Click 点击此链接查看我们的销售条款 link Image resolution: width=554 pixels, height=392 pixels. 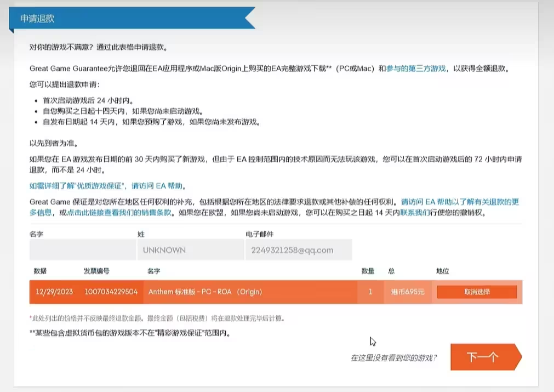point(119,212)
